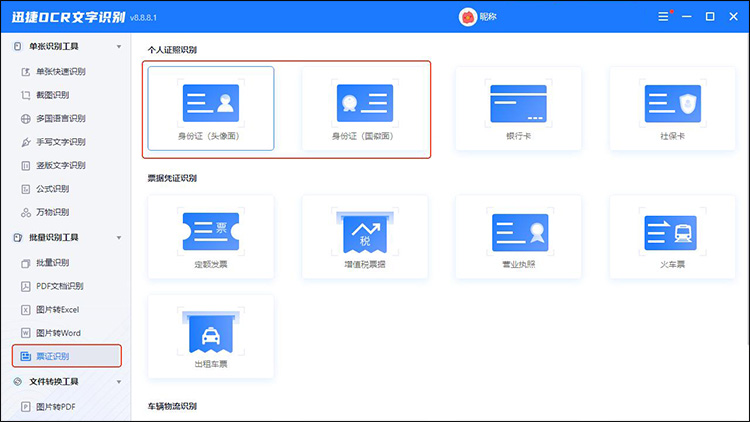Image resolution: width=750 pixels, height=422 pixels.
Task: Collapse the 文件转换工具 sidebar section
Action: (x=119, y=382)
